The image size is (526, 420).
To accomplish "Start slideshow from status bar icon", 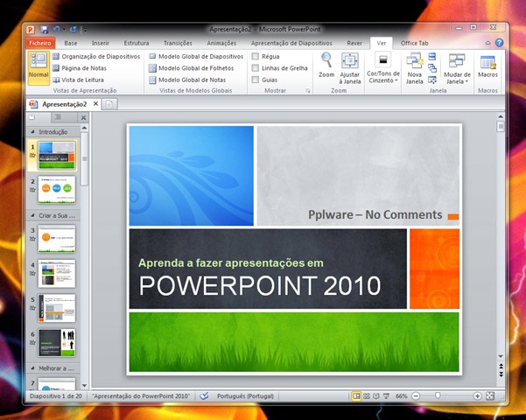I will (386, 396).
